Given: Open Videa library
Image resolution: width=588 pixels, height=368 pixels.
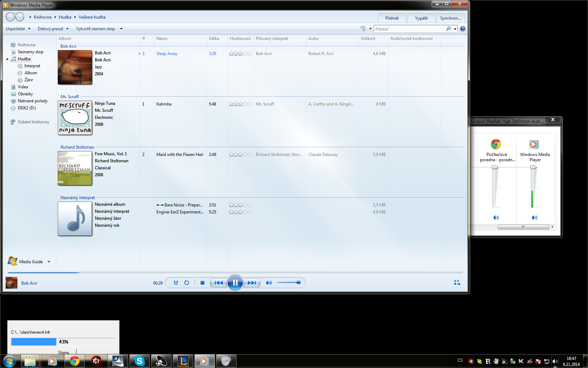Looking at the screenshot, I should [23, 87].
